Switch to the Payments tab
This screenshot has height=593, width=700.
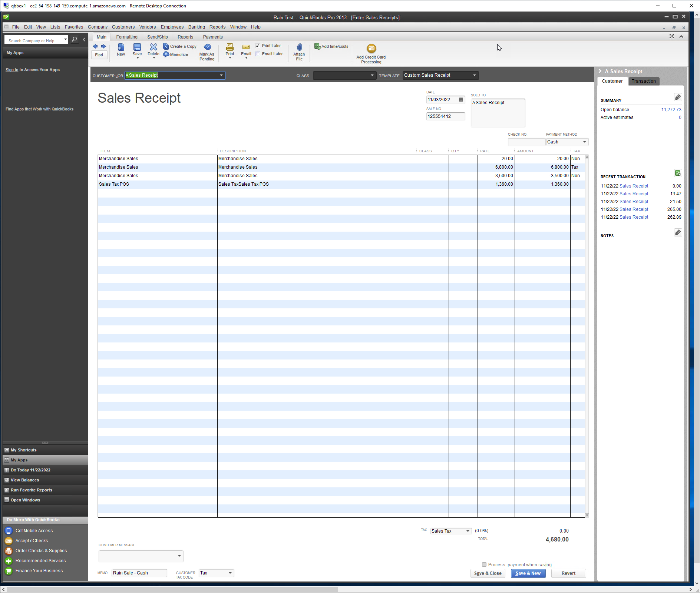(213, 37)
